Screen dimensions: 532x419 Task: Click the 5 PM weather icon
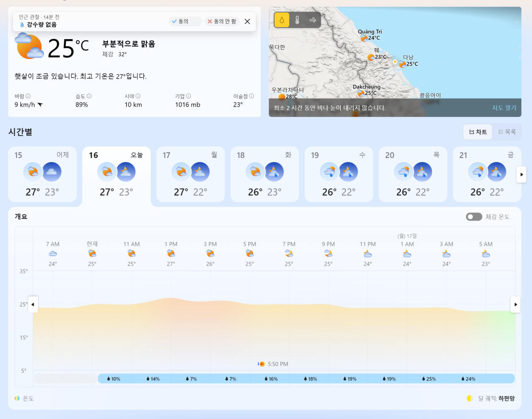(250, 253)
